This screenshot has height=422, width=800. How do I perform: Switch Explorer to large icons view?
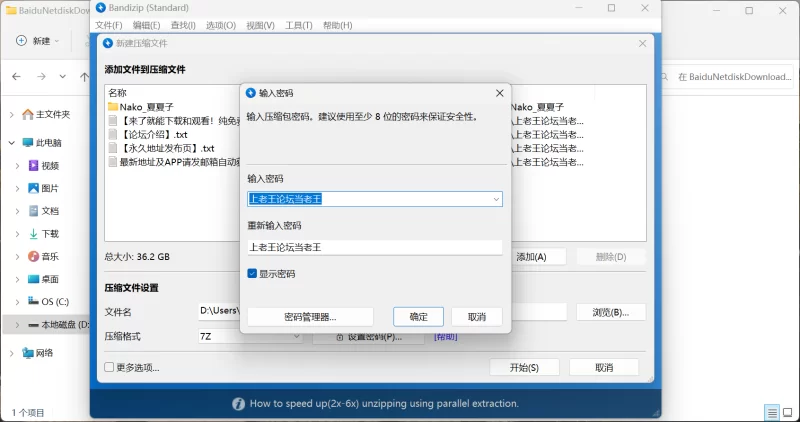coord(788,412)
